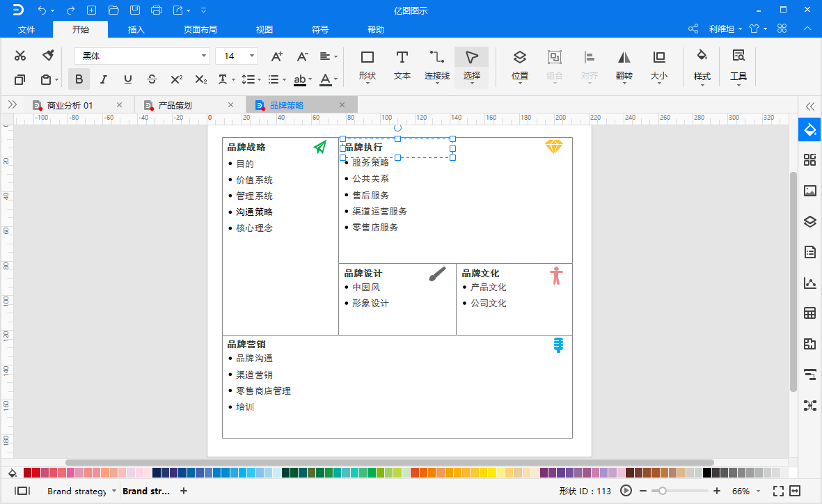Select the Format Painter brush icon
The width and height of the screenshot is (822, 504).
pyautogui.click(x=48, y=55)
